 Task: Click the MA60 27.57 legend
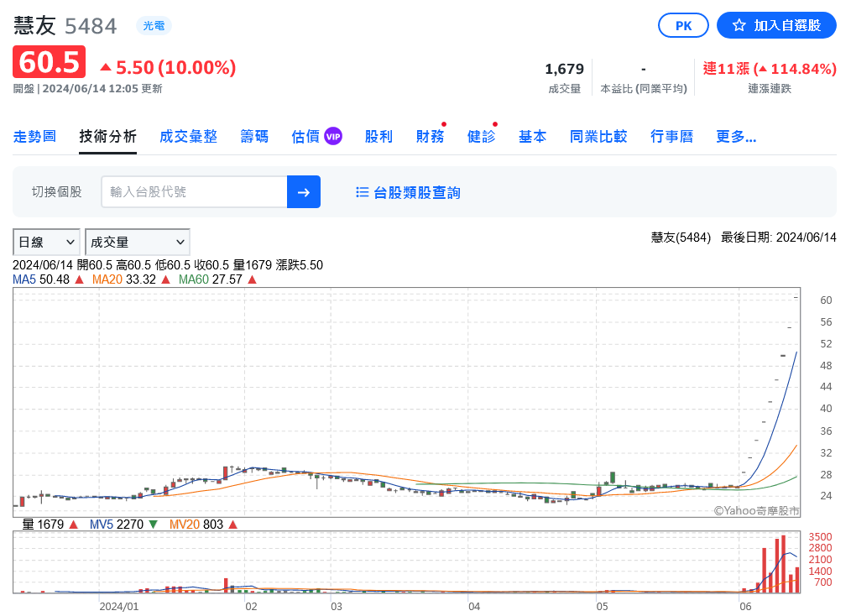(x=217, y=279)
